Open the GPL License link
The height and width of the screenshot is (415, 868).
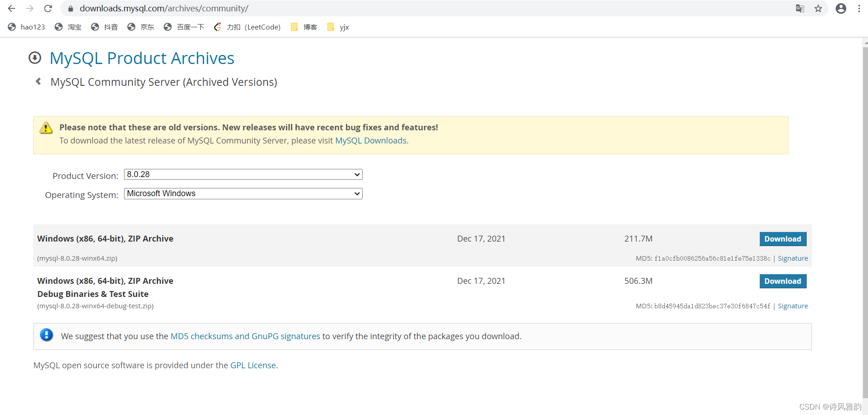click(253, 365)
